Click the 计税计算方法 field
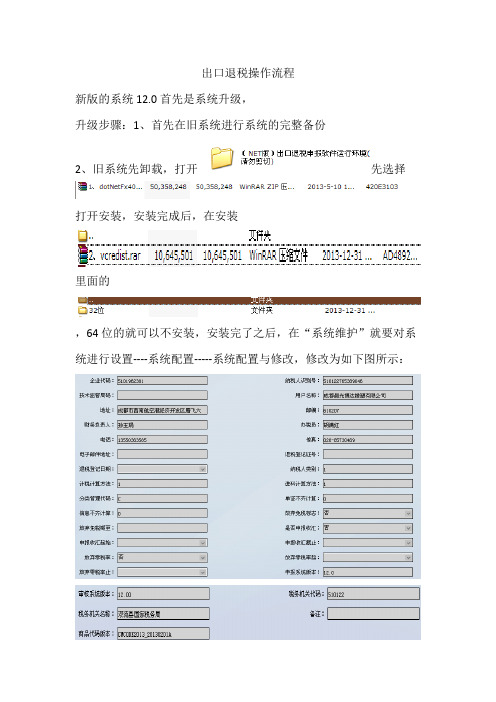 click(x=162, y=484)
